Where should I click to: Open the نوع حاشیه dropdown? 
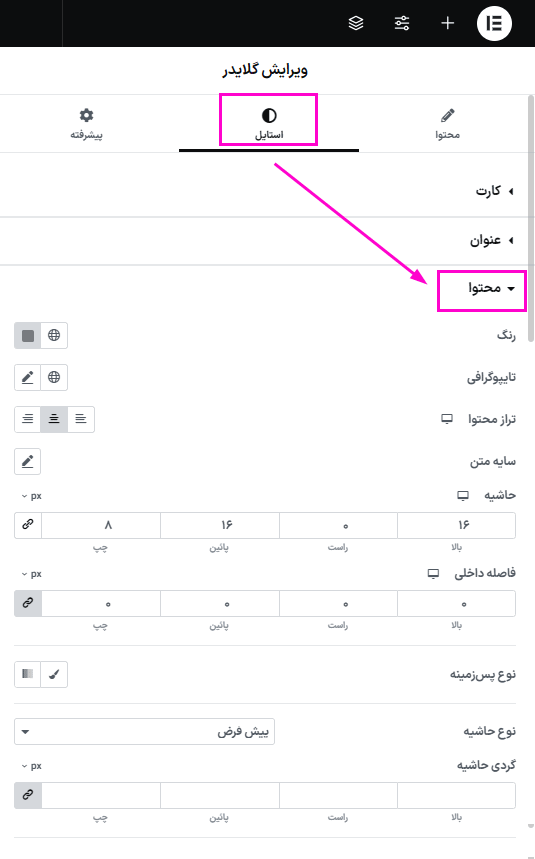[x=145, y=731]
